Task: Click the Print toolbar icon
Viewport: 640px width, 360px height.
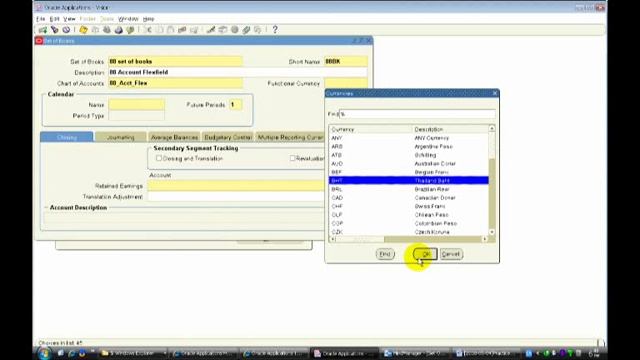Action: pyautogui.click(x=119, y=30)
